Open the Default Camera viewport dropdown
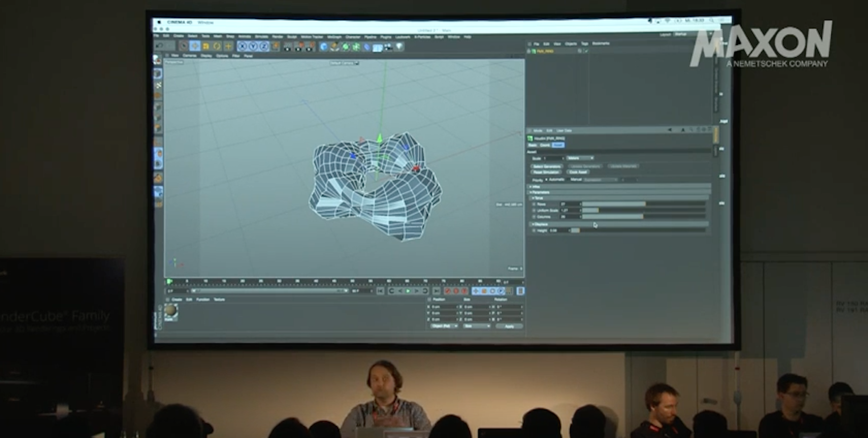This screenshot has height=438, width=868. (344, 63)
